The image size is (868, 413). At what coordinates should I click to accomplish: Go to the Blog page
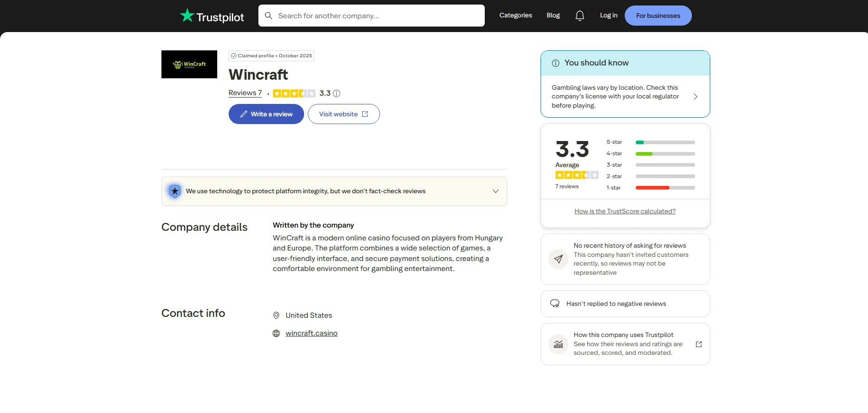[553, 15]
